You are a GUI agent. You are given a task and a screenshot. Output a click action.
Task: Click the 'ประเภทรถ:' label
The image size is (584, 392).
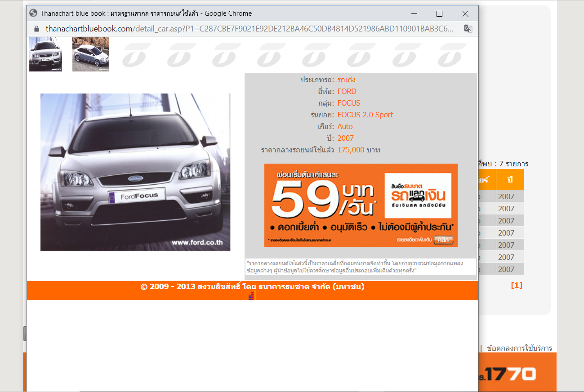click(317, 80)
